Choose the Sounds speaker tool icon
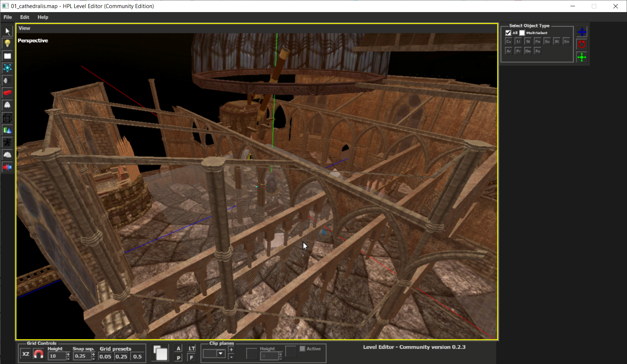Screen dimensions: 627x364 pos(7,81)
